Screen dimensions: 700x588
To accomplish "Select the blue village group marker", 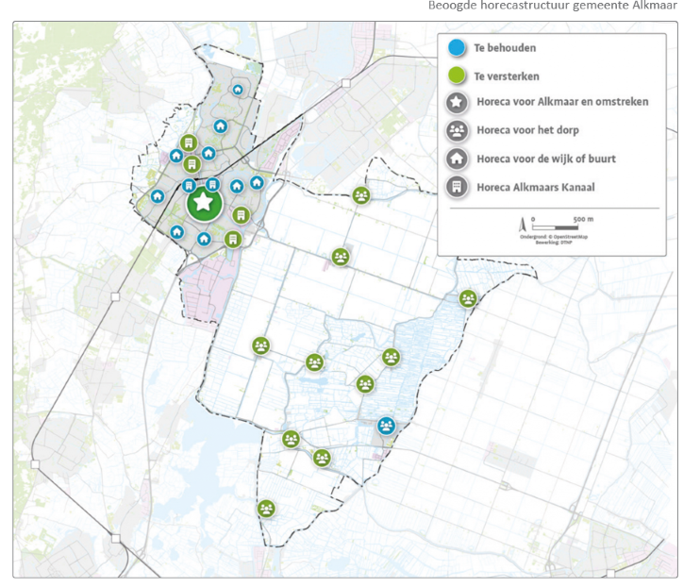I will point(387,426).
